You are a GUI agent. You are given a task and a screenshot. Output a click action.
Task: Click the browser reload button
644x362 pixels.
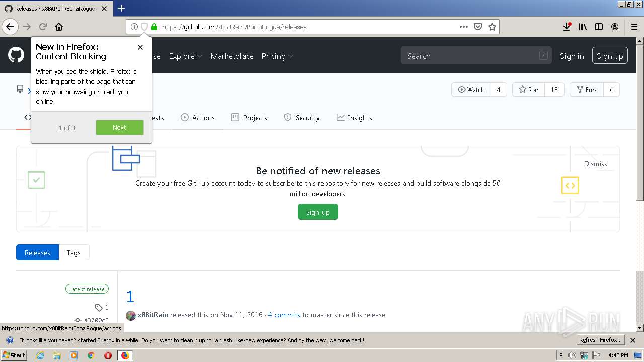43,27
